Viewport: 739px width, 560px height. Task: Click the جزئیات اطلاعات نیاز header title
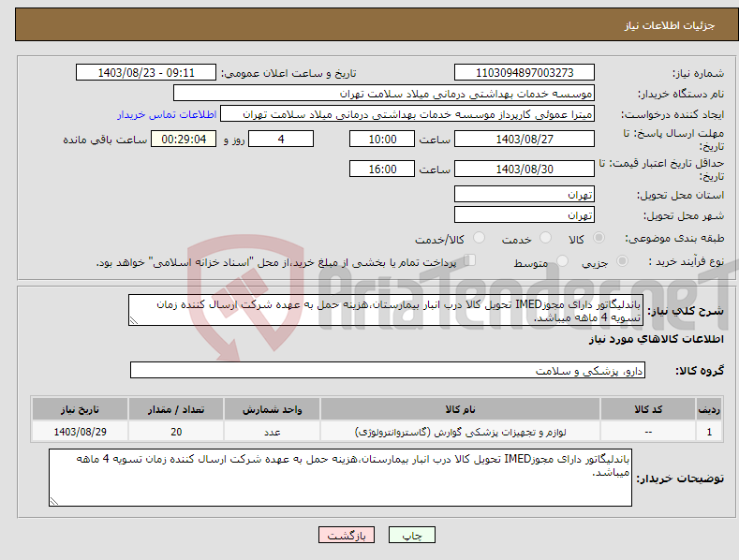(670, 25)
